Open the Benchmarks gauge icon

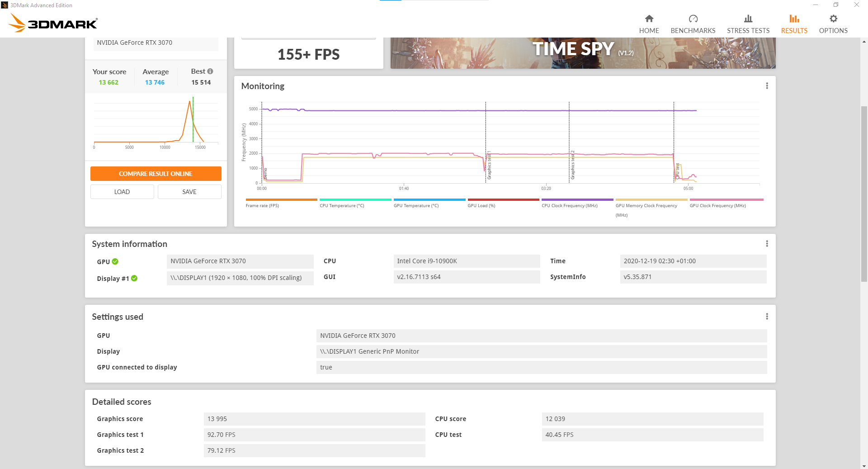coord(693,19)
